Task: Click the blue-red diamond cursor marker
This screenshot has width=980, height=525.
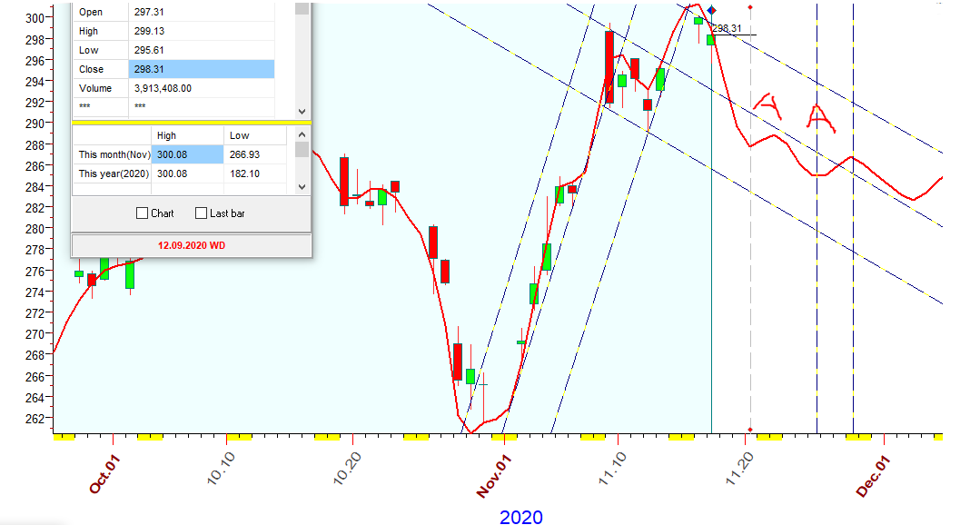Action: click(711, 10)
